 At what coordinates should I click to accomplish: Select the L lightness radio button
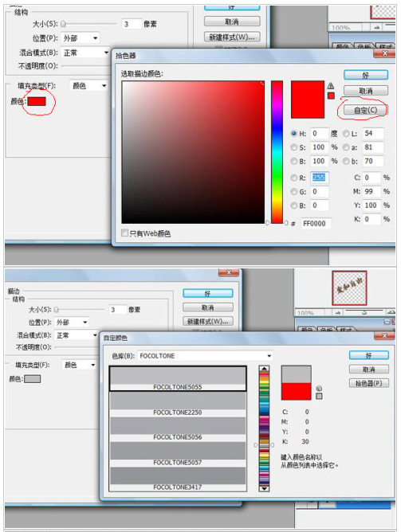click(x=346, y=133)
